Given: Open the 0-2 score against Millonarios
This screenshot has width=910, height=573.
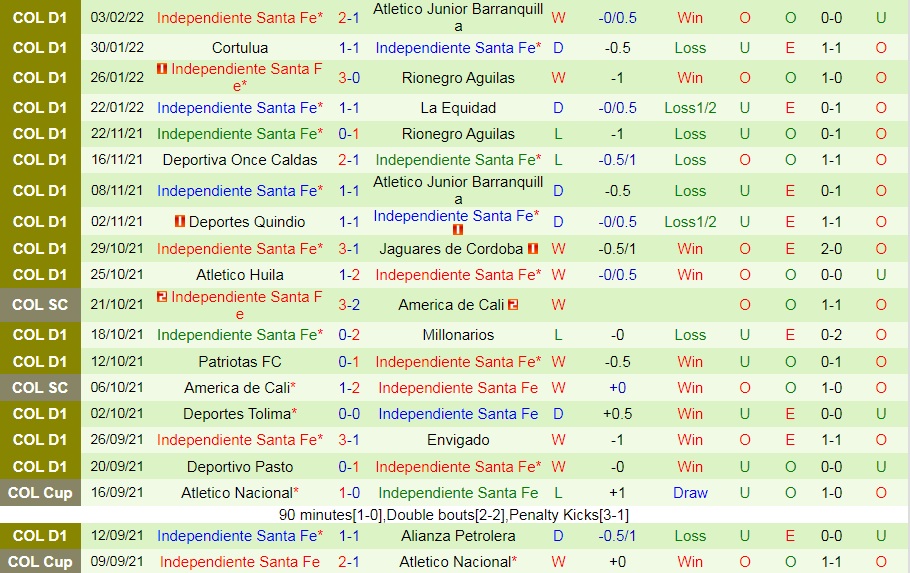Looking at the screenshot, I should click(x=349, y=335).
